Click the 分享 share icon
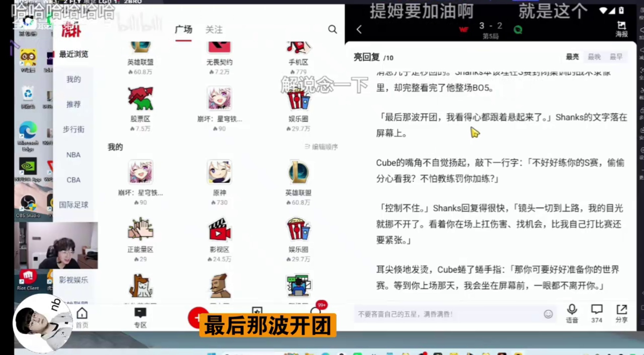 pyautogui.click(x=621, y=314)
